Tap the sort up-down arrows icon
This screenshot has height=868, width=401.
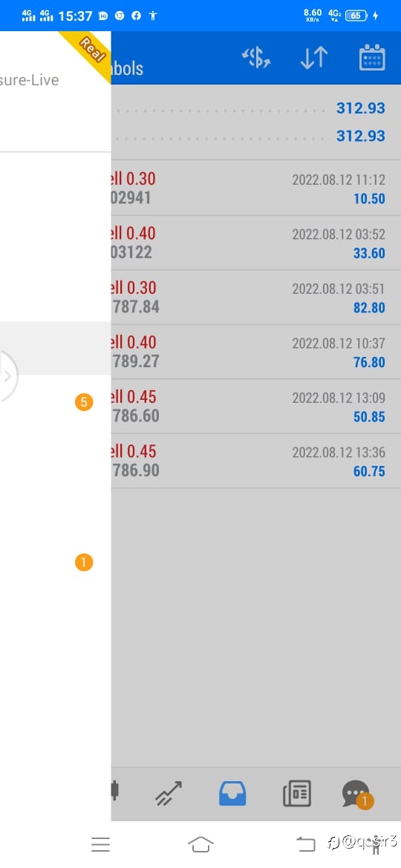[x=314, y=58]
